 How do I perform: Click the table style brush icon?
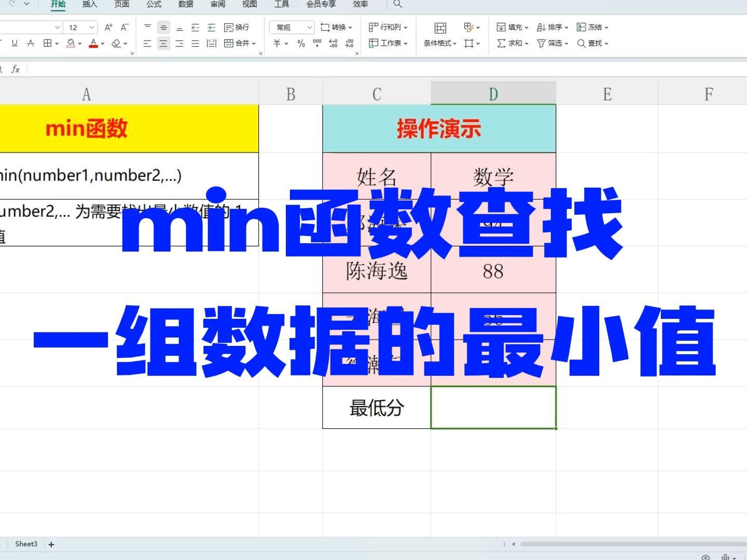[x=469, y=27]
